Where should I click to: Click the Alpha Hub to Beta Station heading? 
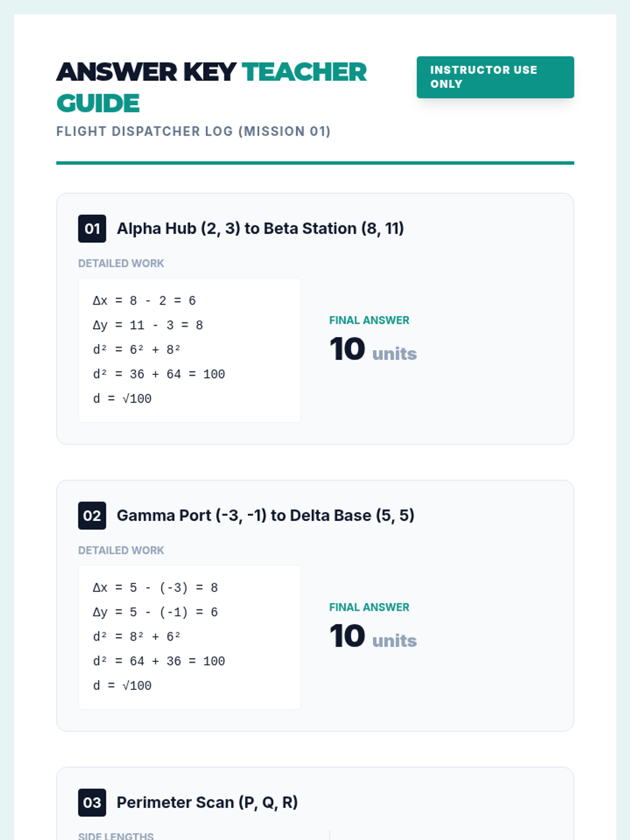(x=260, y=228)
